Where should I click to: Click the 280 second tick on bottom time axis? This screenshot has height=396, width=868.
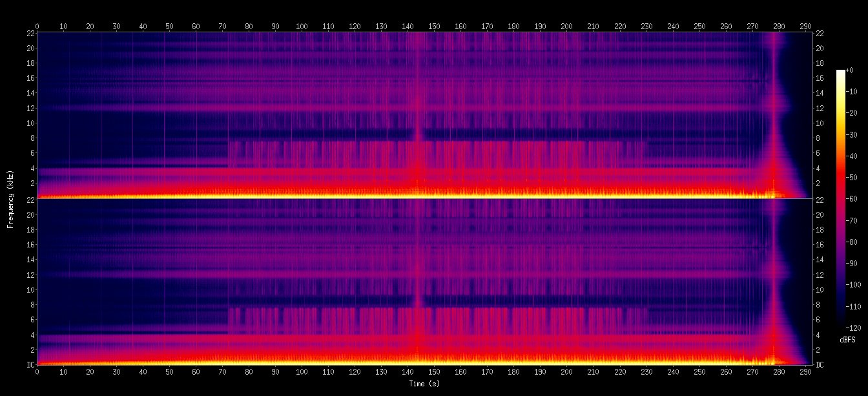pos(779,373)
